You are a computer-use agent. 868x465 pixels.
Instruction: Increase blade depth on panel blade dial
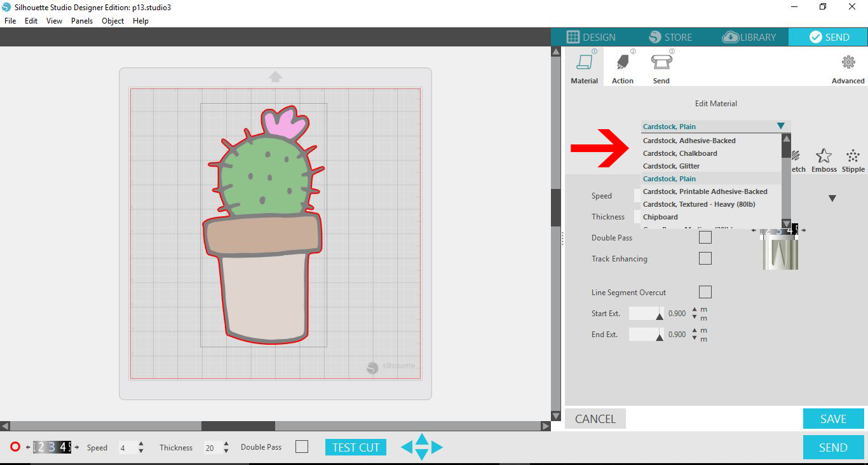(803, 230)
